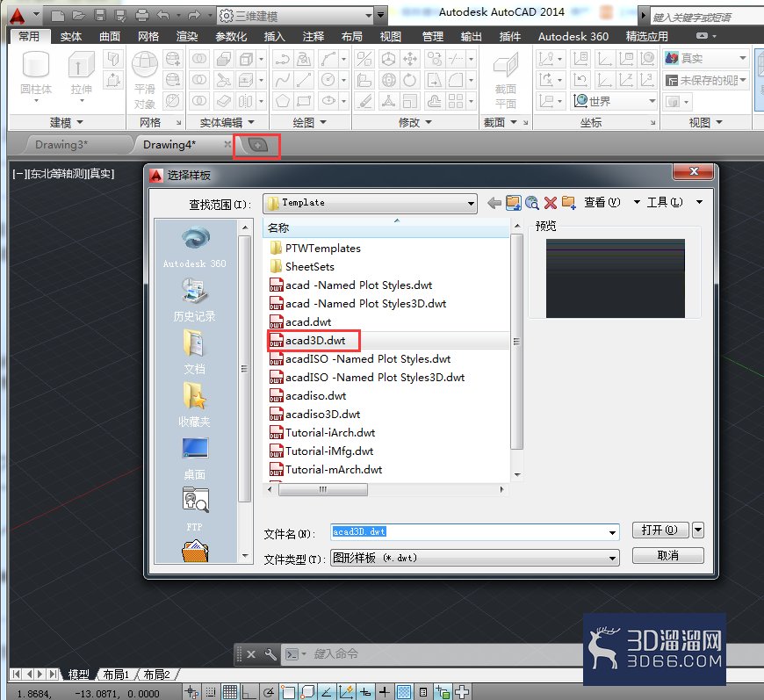Click the back arrow icon in dialog toolbar

494,203
